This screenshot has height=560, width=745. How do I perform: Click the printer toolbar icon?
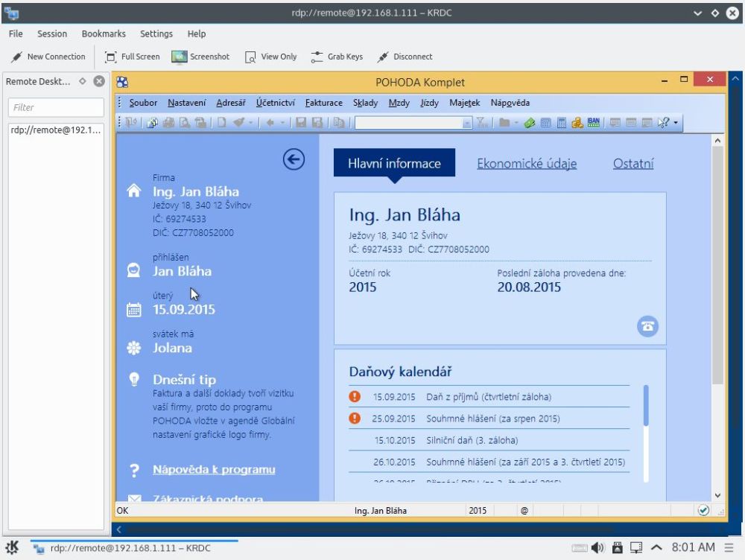click(x=168, y=123)
